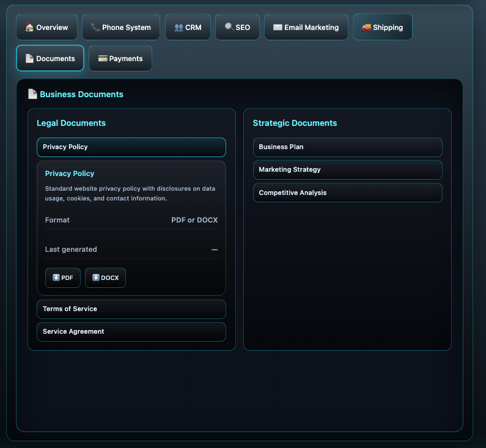Click the truck icon on Shipping tab
Viewport: 486px width, 448px height.
click(366, 28)
